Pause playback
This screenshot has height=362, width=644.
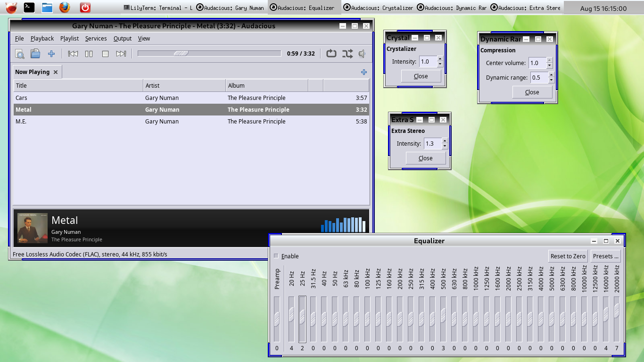[x=89, y=54]
